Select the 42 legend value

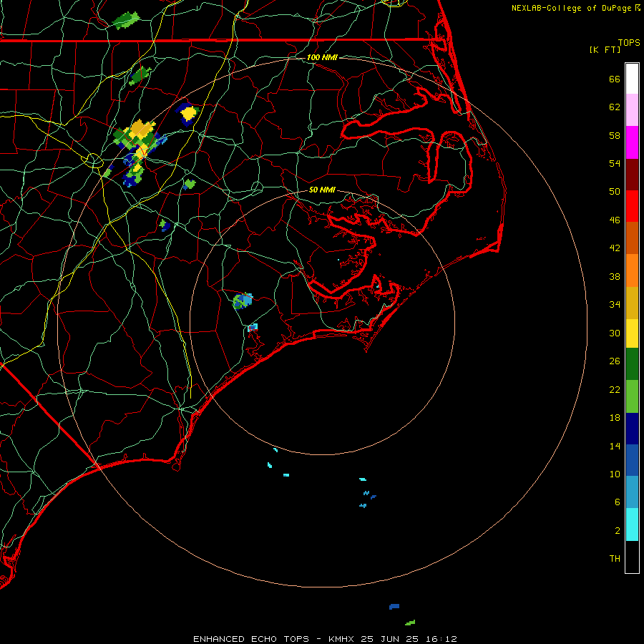(x=615, y=248)
